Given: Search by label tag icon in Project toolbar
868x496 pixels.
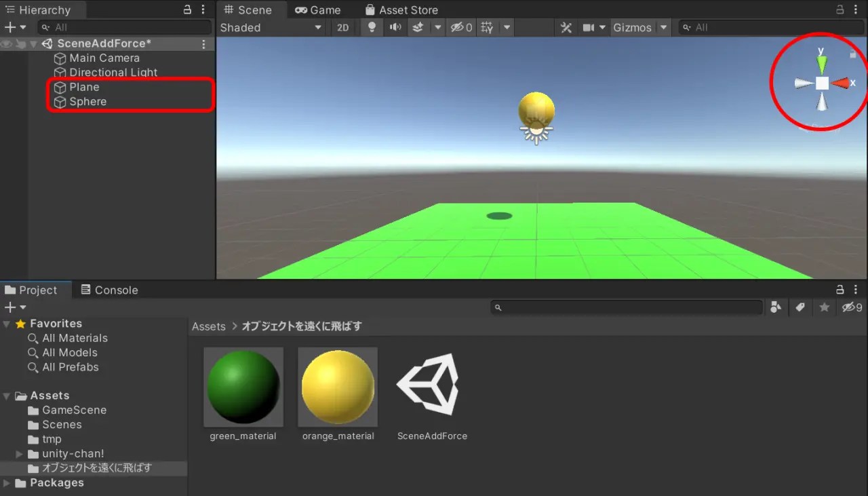Looking at the screenshot, I should 800,307.
